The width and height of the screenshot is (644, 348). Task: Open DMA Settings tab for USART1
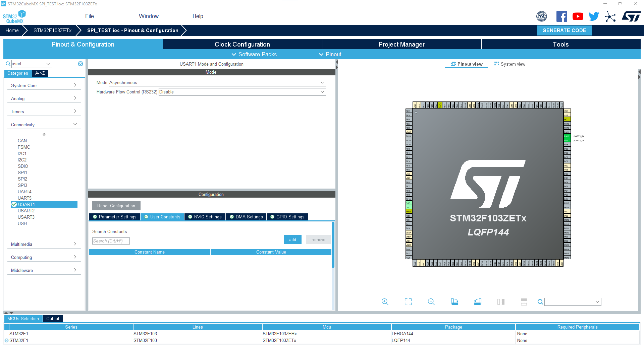click(x=246, y=217)
